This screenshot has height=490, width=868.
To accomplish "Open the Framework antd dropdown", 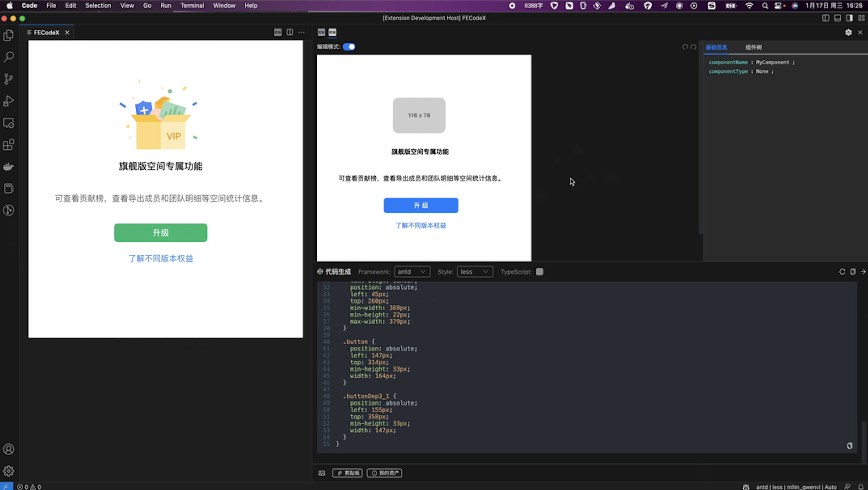I will (x=412, y=271).
